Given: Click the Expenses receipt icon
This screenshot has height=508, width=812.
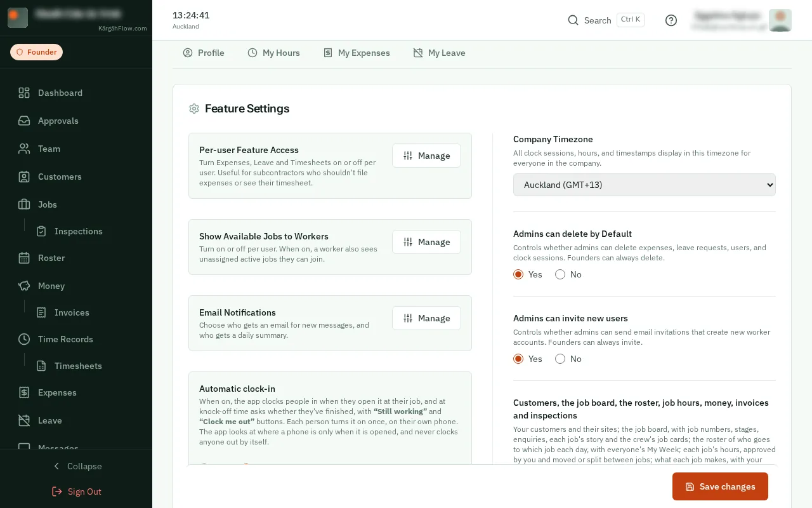Looking at the screenshot, I should point(24,392).
